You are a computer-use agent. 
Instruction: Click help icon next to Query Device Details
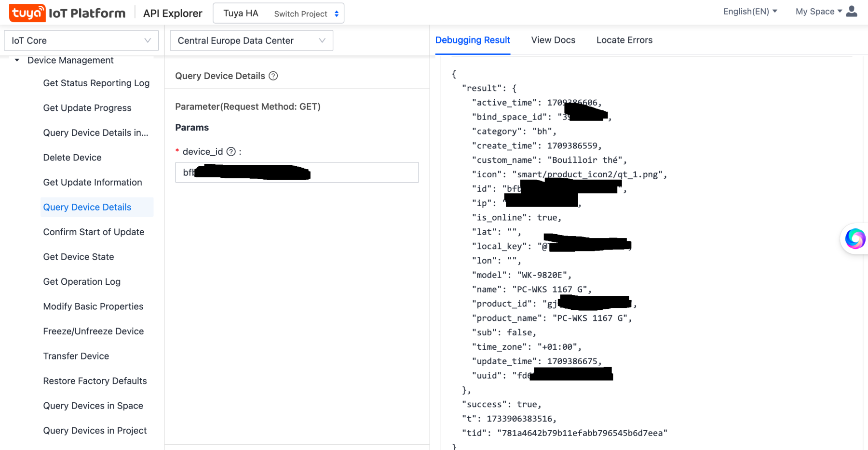coord(273,76)
